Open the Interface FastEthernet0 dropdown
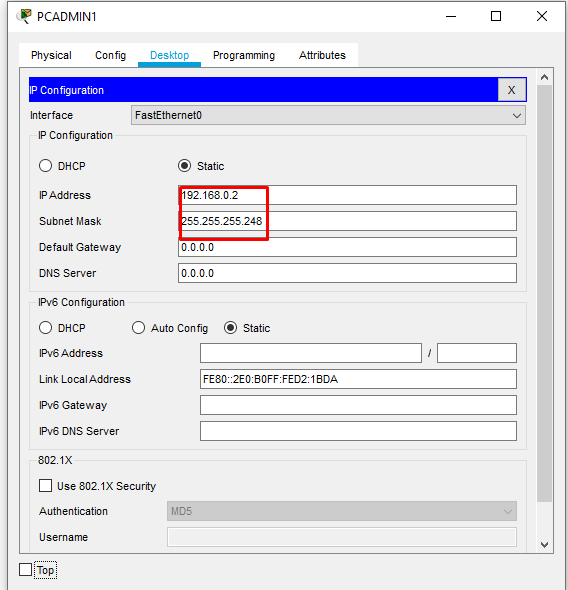The width and height of the screenshot is (568, 590). [x=328, y=115]
